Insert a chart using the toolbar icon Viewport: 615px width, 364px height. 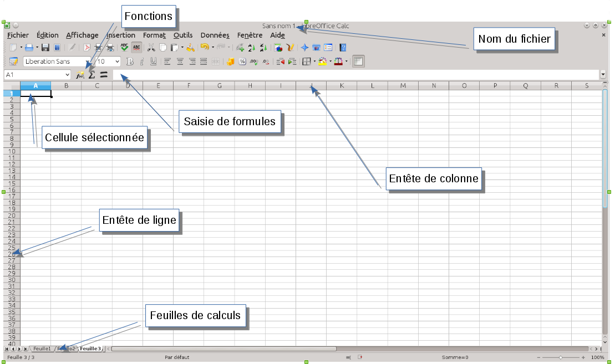[278, 48]
